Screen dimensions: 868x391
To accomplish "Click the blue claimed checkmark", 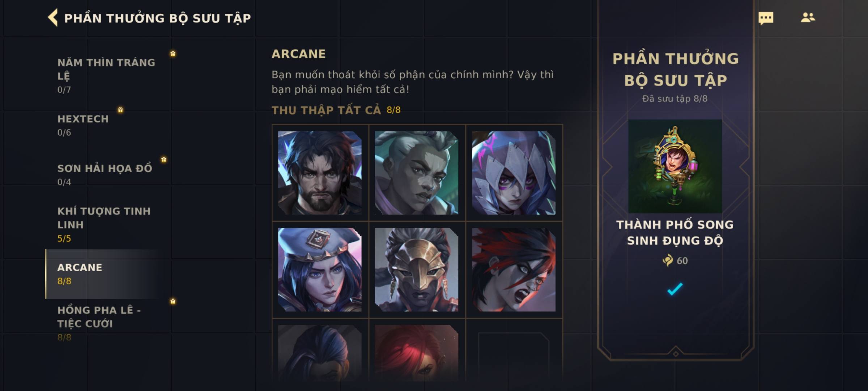I will click(x=675, y=289).
